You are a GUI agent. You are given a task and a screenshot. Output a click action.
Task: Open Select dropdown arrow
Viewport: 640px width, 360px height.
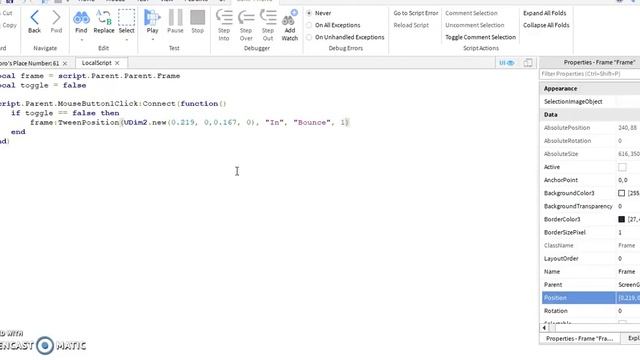click(x=127, y=40)
